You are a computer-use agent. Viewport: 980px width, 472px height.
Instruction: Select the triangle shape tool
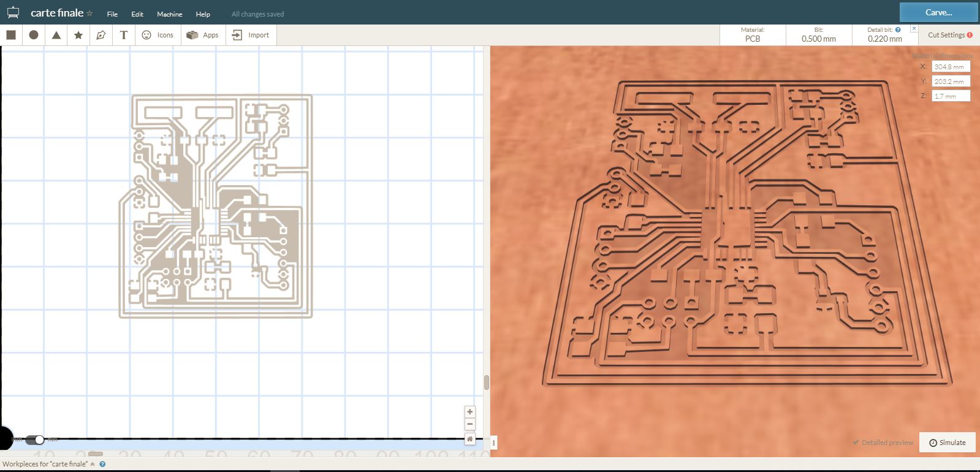click(x=56, y=35)
